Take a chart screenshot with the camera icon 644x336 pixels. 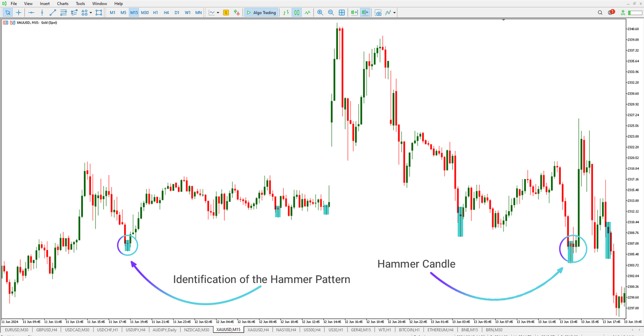coord(378,12)
